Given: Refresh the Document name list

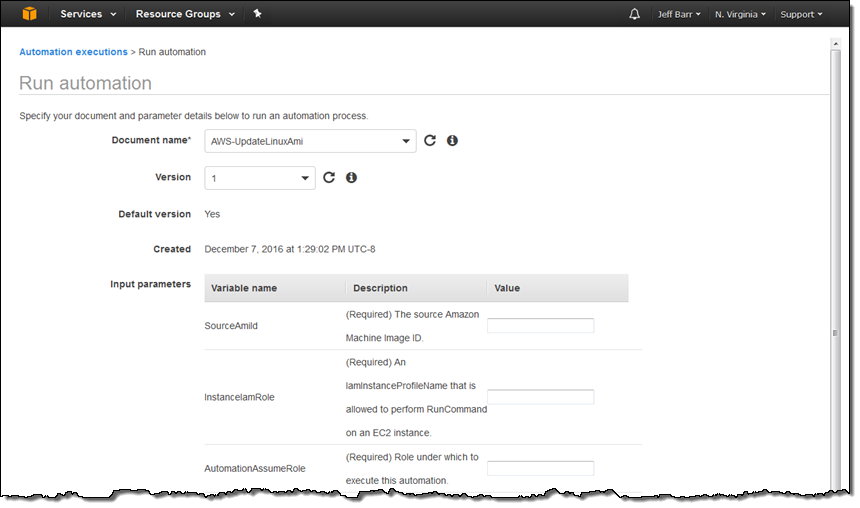Looking at the screenshot, I should (430, 141).
